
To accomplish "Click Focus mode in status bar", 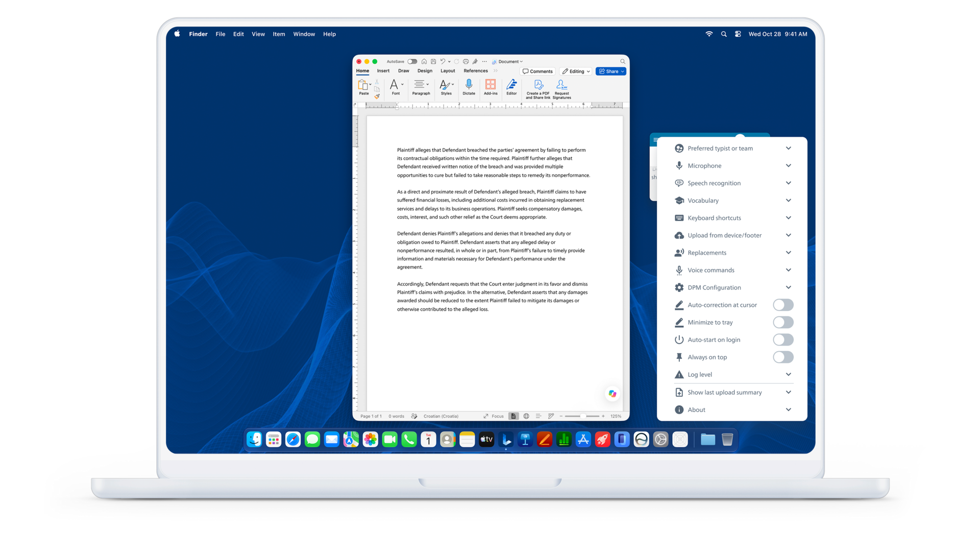I will pyautogui.click(x=494, y=416).
